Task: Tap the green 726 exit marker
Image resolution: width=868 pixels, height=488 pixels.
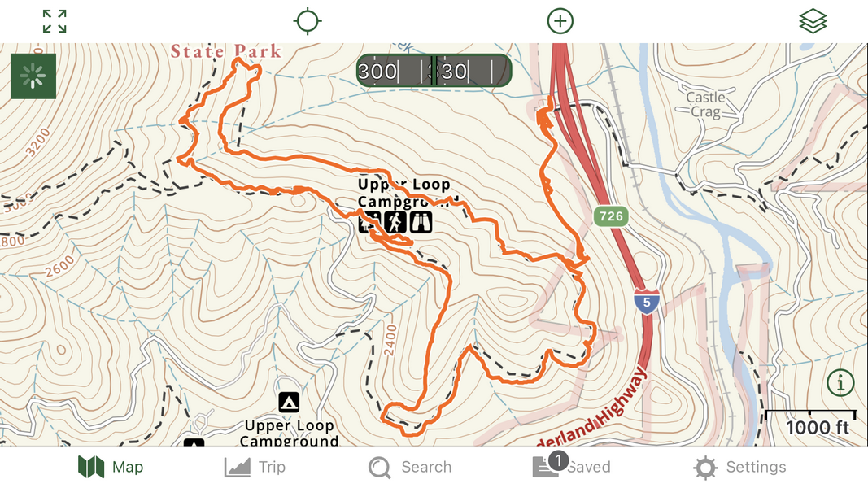Action: 611,216
